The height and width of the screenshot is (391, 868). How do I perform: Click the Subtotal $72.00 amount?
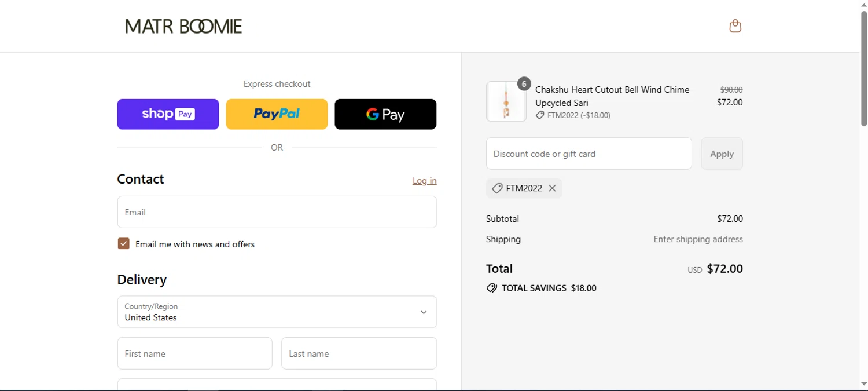(x=730, y=219)
